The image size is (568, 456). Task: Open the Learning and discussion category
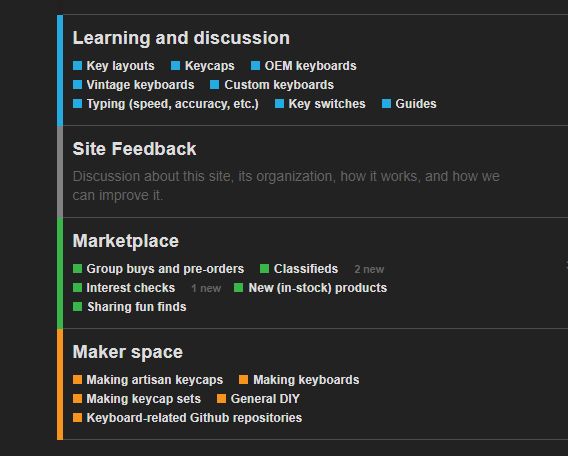pos(181,38)
